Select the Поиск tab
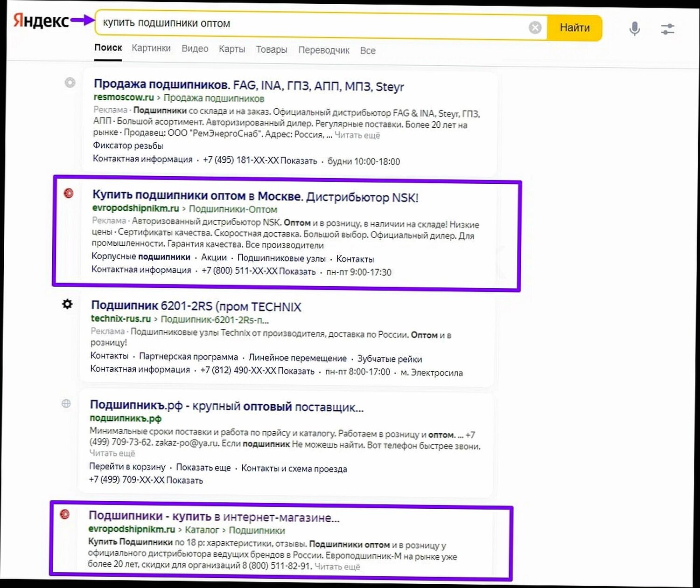The width and height of the screenshot is (700, 588). click(x=108, y=48)
